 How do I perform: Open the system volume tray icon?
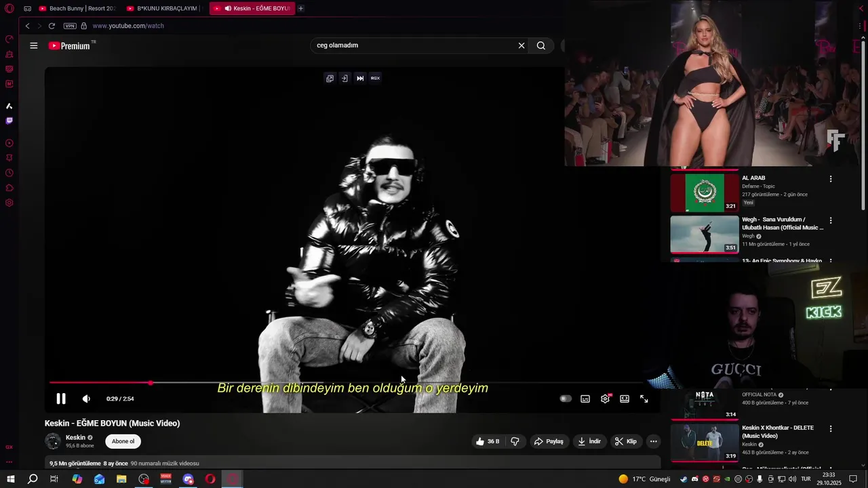pyautogui.click(x=791, y=479)
